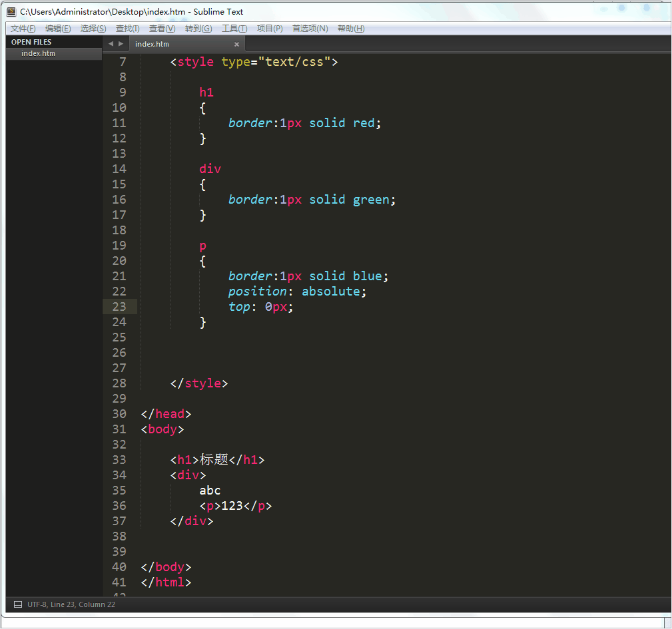
Task: Click the OPEN FILES sidebar header
Action: point(31,42)
